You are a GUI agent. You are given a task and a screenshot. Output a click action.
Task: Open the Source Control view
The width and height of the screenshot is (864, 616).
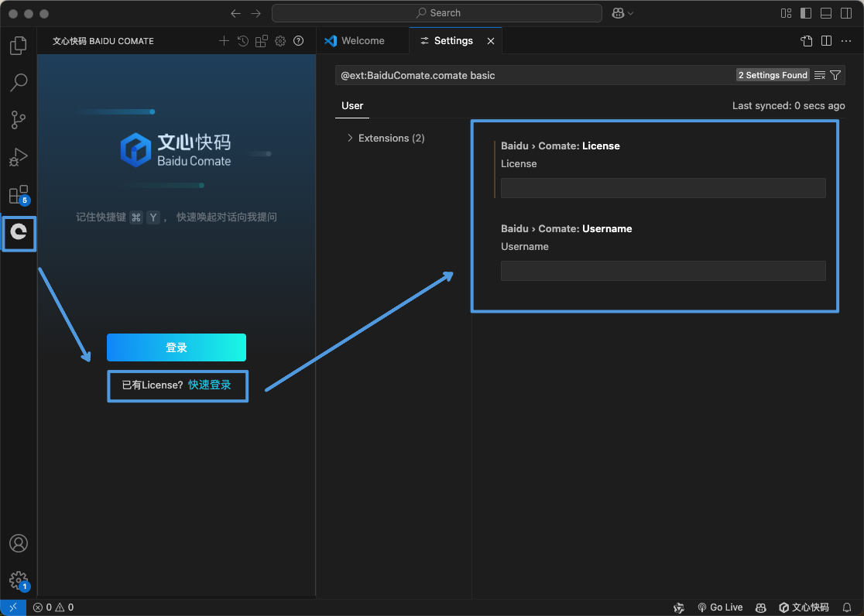(x=18, y=120)
